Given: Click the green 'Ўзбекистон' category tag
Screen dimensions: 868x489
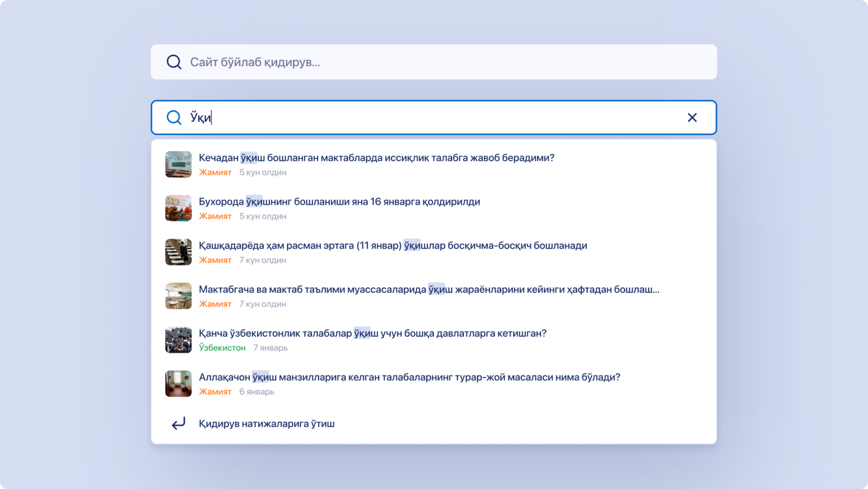Looking at the screenshot, I should tap(222, 348).
